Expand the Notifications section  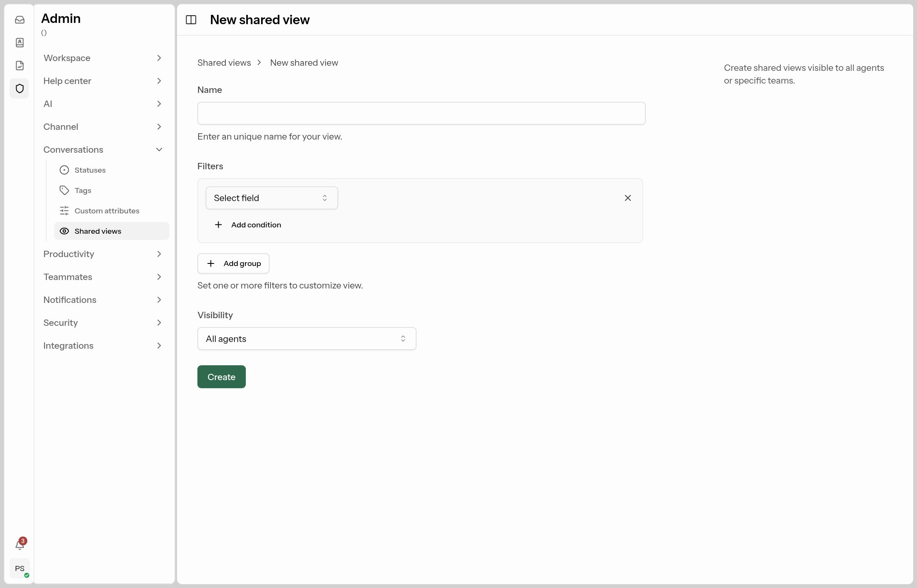[x=103, y=300]
